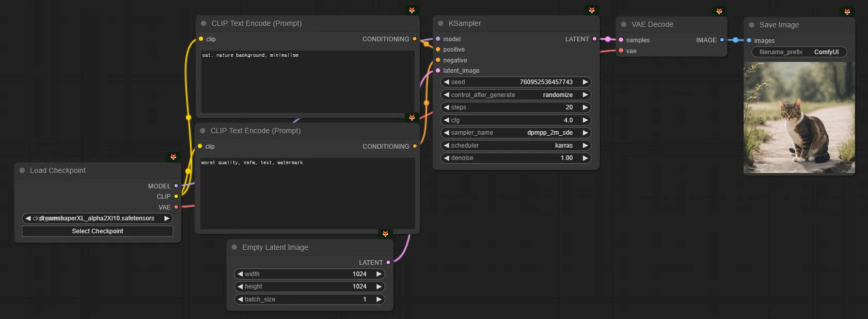Click the KSampler node title

[465, 23]
